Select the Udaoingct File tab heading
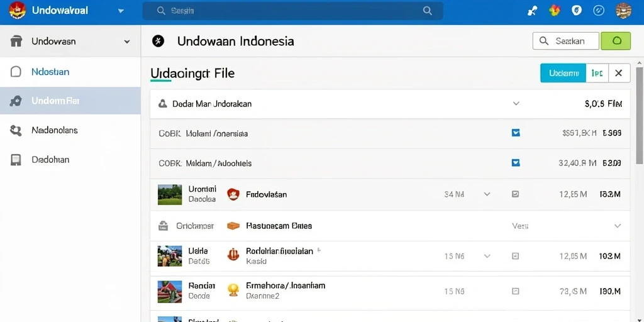Screen dimensions: 644x322 pyautogui.click(x=192, y=74)
